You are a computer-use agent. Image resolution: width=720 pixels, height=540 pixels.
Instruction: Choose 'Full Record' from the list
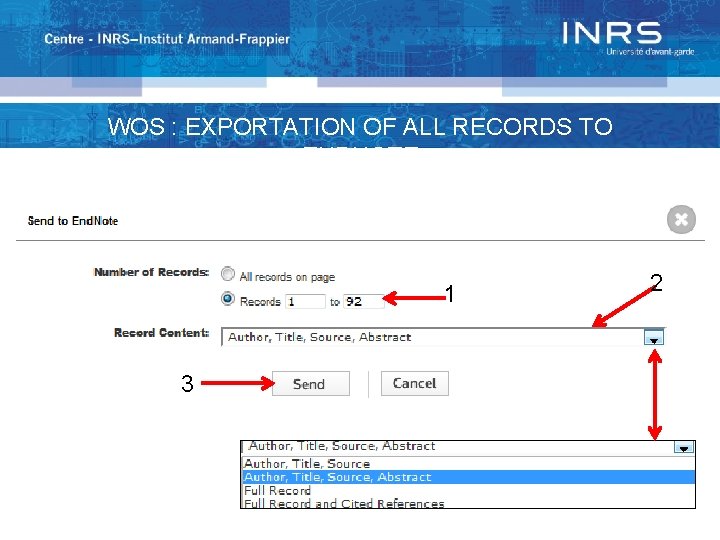click(x=468, y=490)
